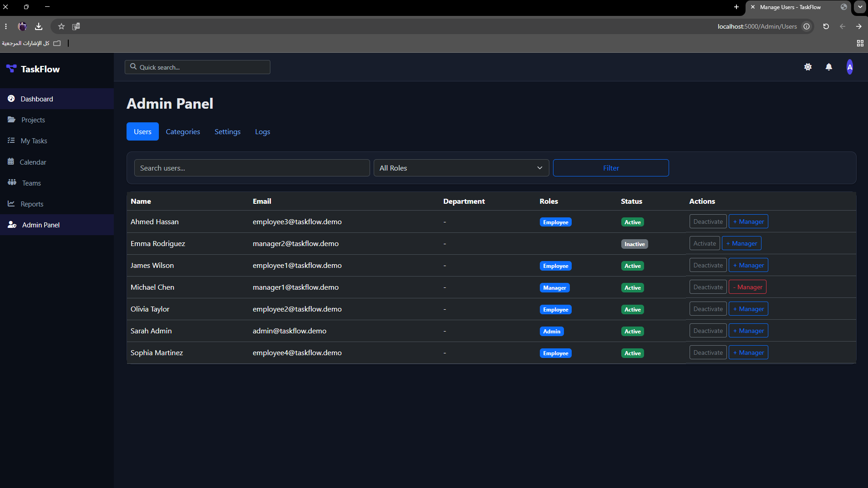This screenshot has width=868, height=488.
Task: Add Manager role to James Wilson
Action: tap(748, 265)
